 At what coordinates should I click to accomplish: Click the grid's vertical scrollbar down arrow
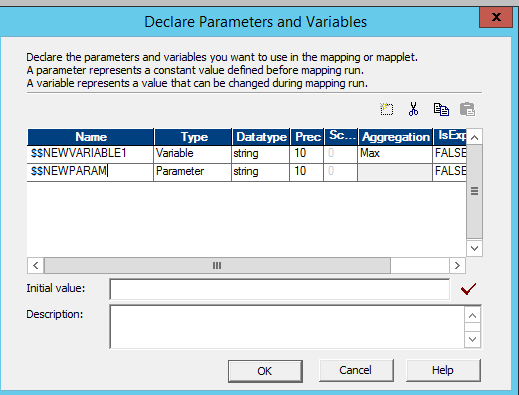[x=475, y=248]
